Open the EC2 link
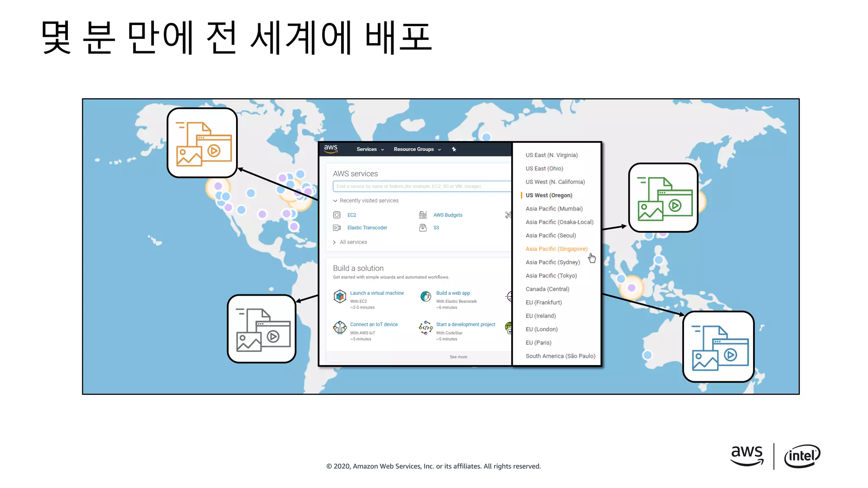Viewport: 868px width, 488px height. [352, 215]
